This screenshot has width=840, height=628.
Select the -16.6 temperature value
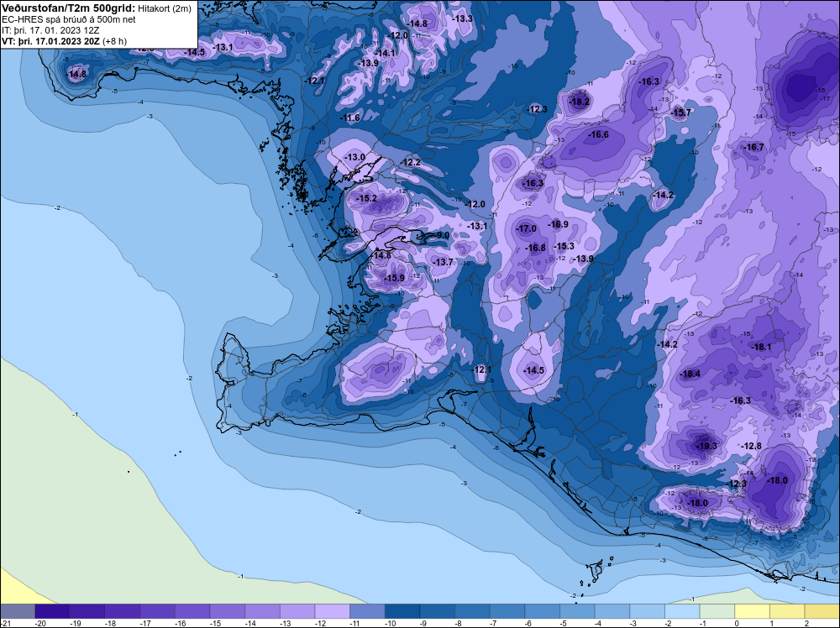click(x=598, y=135)
